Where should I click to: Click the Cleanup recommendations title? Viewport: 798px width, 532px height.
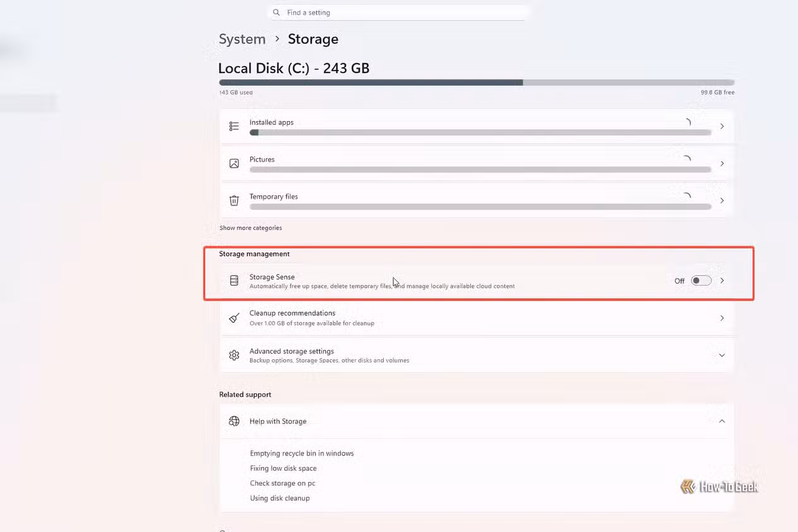292,313
